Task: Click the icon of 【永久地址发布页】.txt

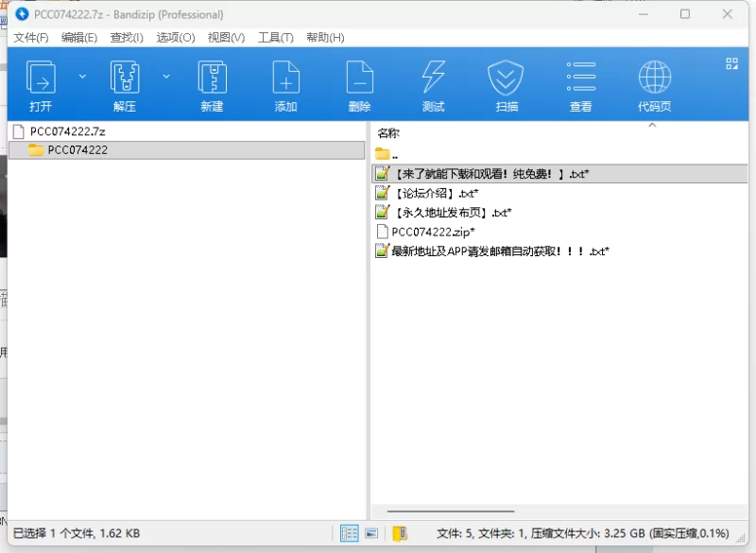Action: click(x=383, y=212)
